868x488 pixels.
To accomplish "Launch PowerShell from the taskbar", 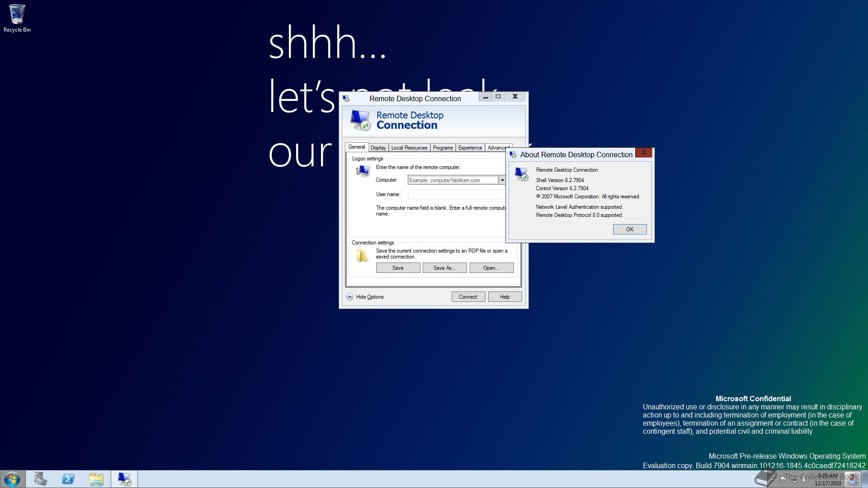I will coord(68,479).
